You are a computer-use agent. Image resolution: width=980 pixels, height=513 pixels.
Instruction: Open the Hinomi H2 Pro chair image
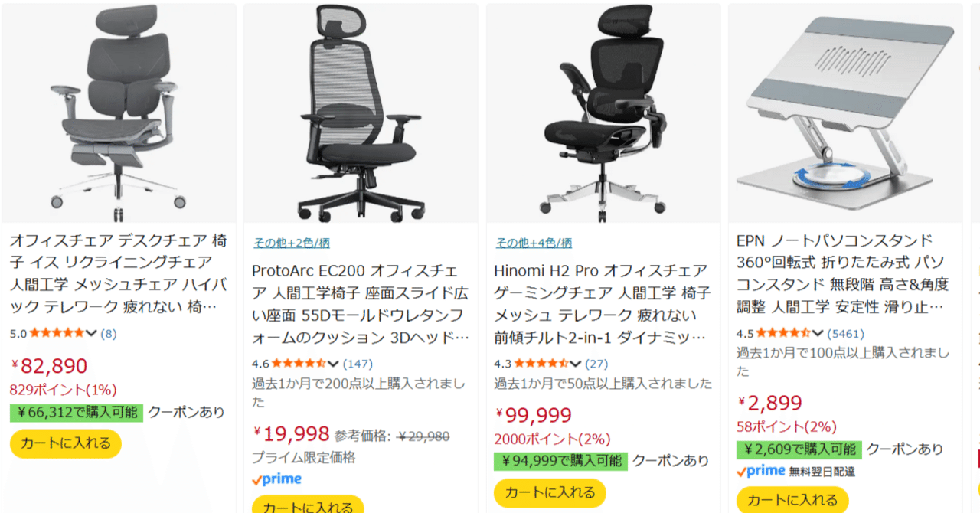click(x=603, y=113)
